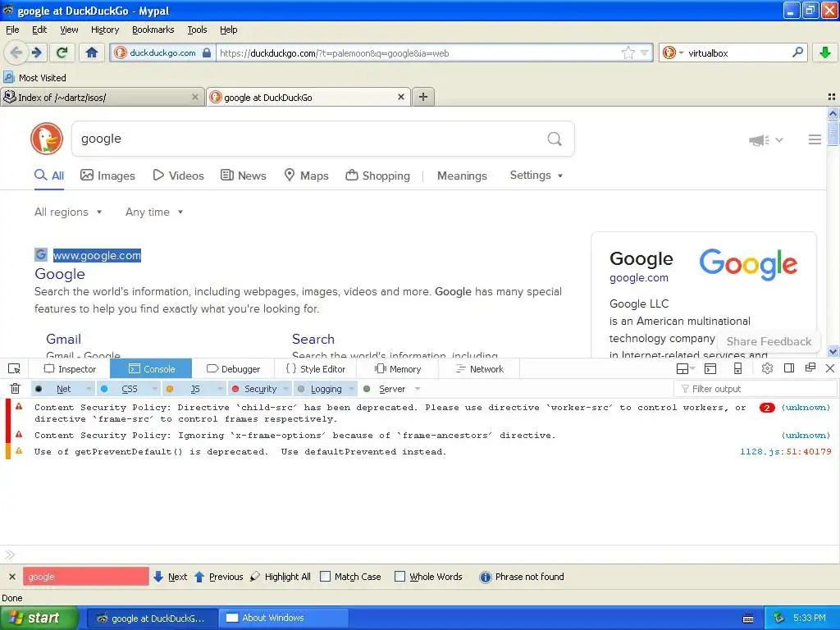Toggle Whole Words checkbox in find bar
840x630 pixels.
point(399,577)
